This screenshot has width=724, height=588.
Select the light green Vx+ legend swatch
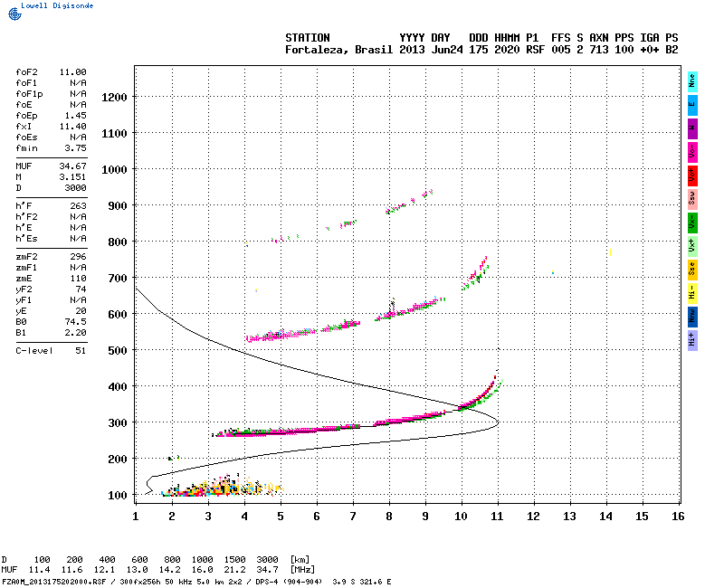pos(692,246)
